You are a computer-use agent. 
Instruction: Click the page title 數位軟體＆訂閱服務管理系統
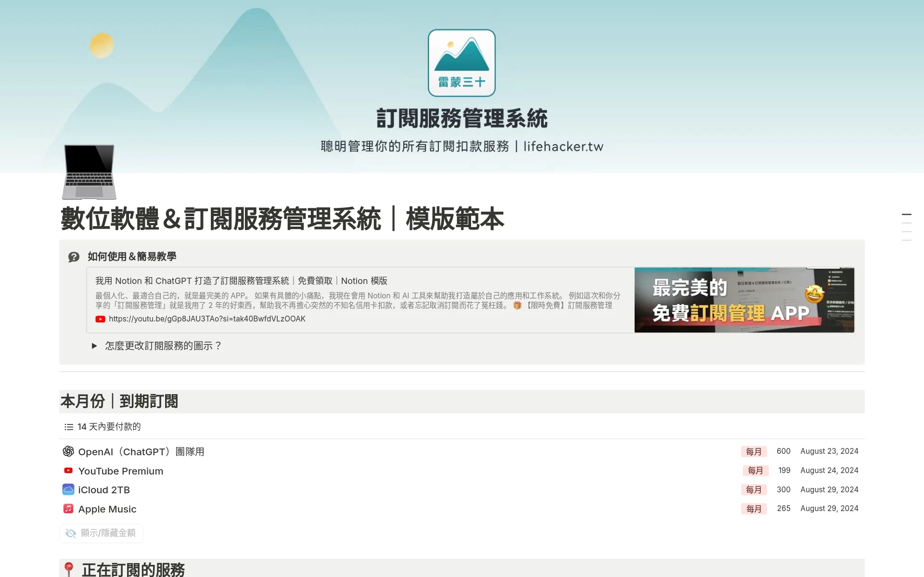tap(282, 219)
